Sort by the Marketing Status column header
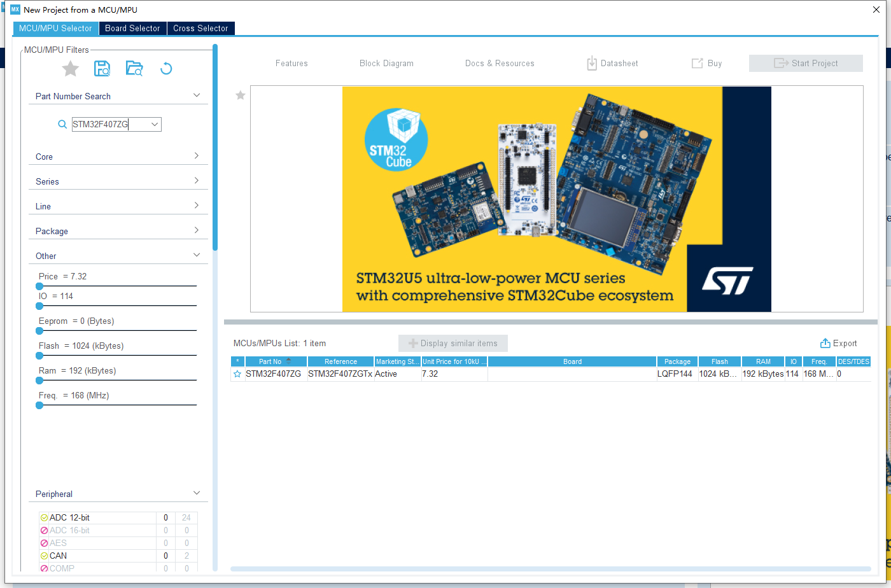891x588 pixels. click(x=398, y=361)
